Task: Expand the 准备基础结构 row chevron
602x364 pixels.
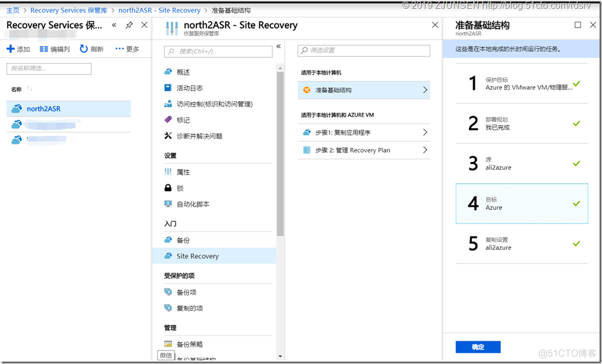Action: (425, 90)
